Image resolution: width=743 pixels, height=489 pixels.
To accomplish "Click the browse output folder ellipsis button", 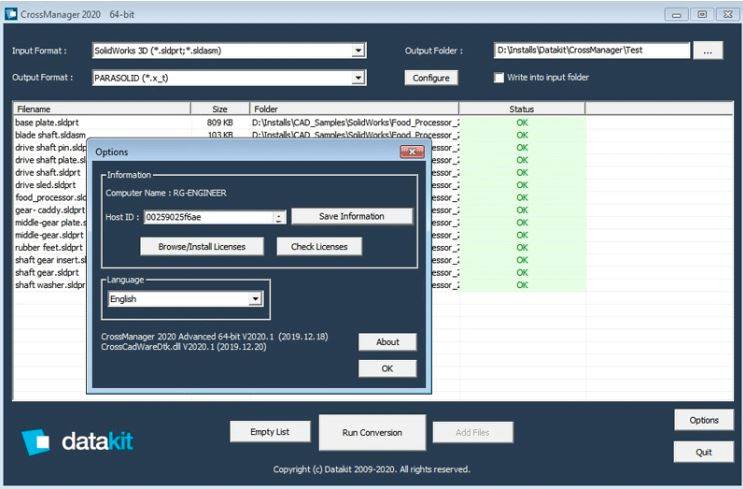I will pos(707,51).
